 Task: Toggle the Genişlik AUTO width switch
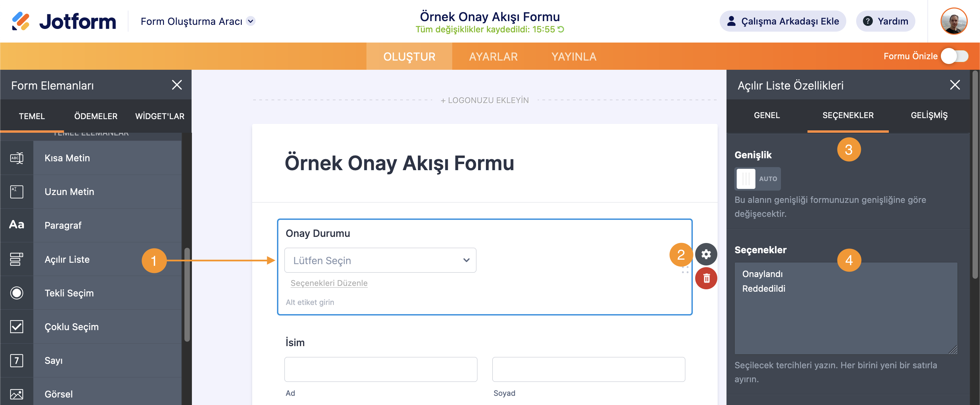[x=757, y=179]
